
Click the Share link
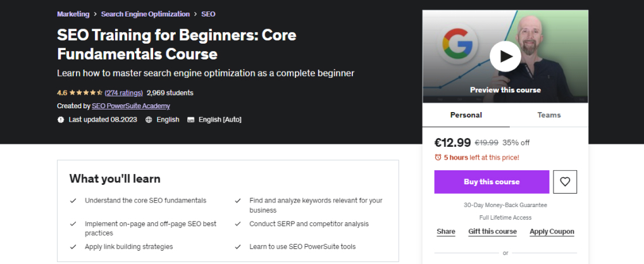pyautogui.click(x=445, y=232)
